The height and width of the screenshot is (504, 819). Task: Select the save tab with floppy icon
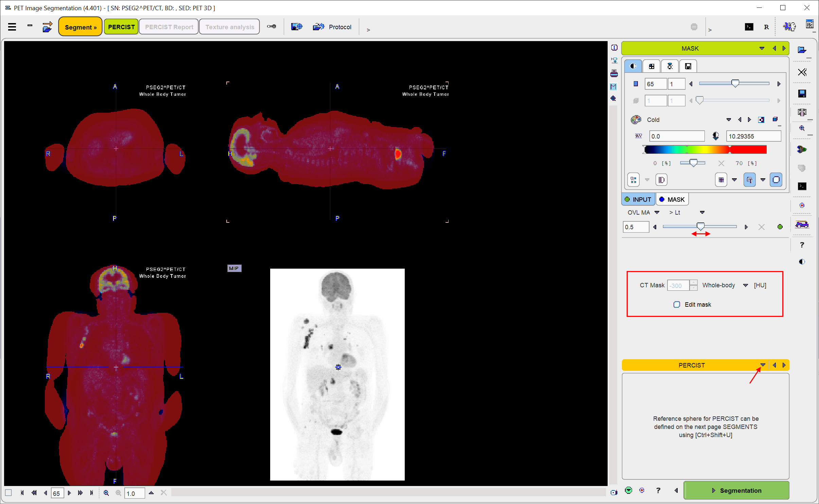coord(688,66)
